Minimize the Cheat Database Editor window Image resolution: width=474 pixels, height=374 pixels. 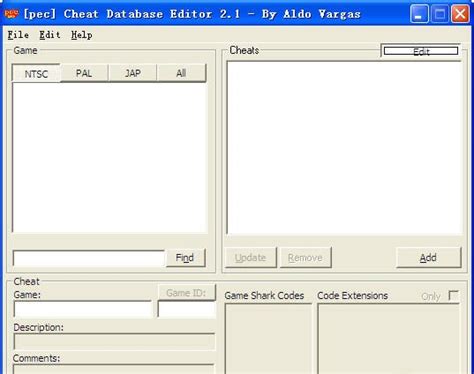(x=419, y=14)
